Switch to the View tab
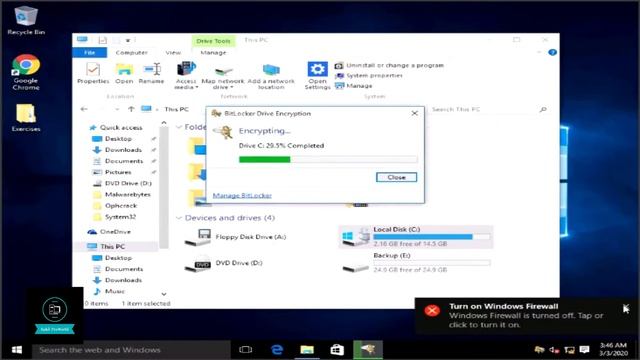 (173, 53)
